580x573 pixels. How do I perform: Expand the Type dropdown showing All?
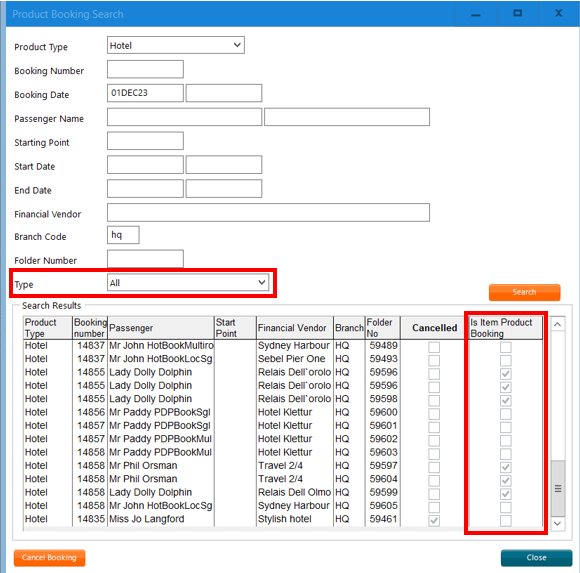[x=188, y=283]
